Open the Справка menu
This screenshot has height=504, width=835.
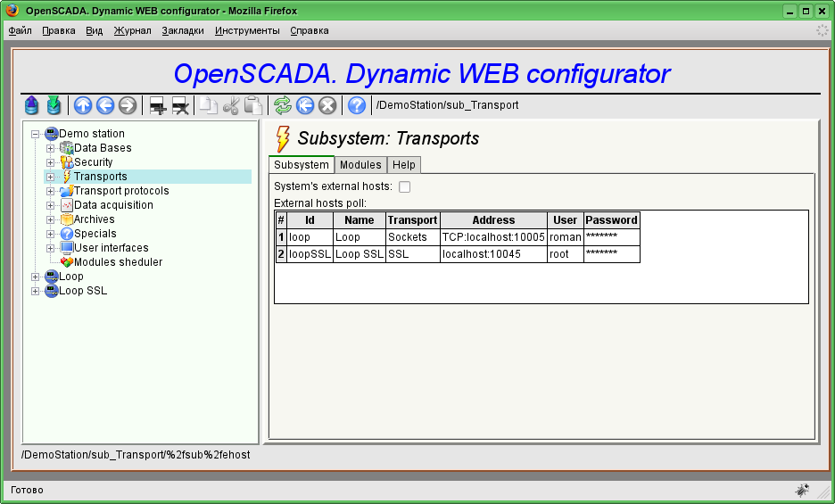point(310,30)
